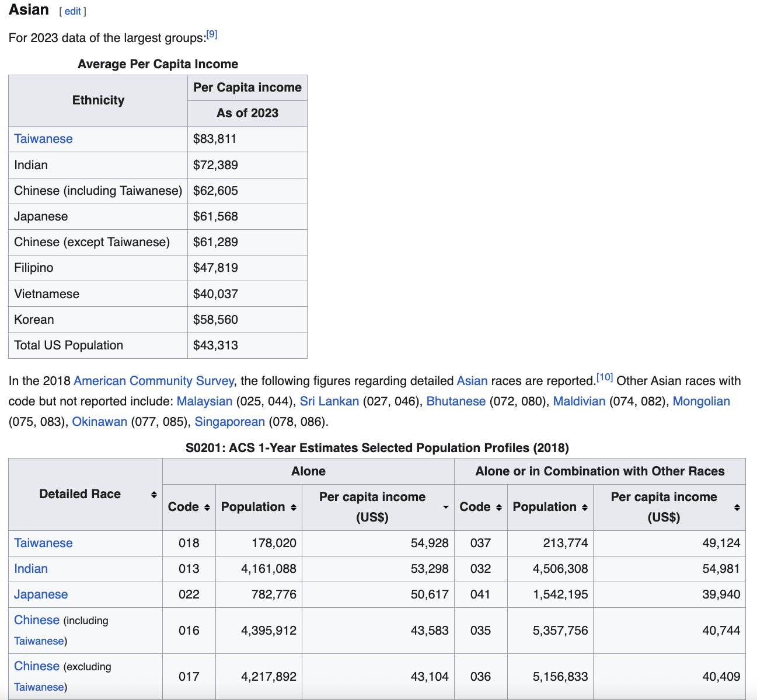757x700 pixels.
Task: Open the Sri Lankan link
Action: [329, 401]
